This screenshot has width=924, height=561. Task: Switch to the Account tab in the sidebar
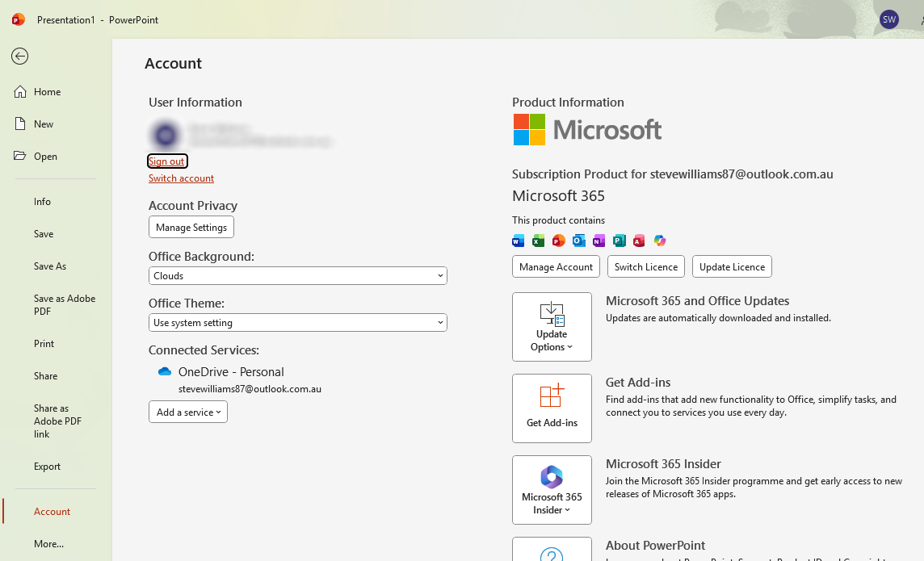tap(52, 511)
